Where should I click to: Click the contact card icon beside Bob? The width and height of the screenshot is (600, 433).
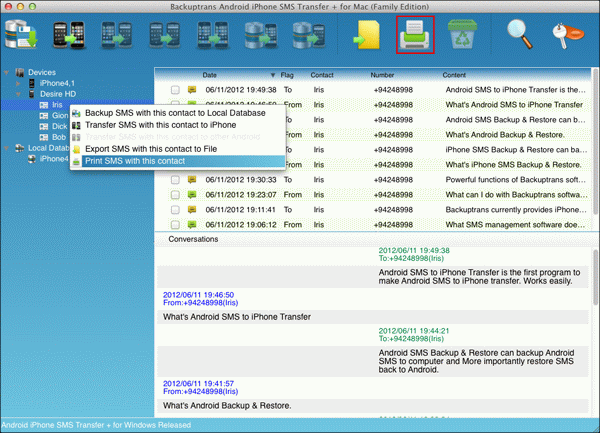(44, 137)
